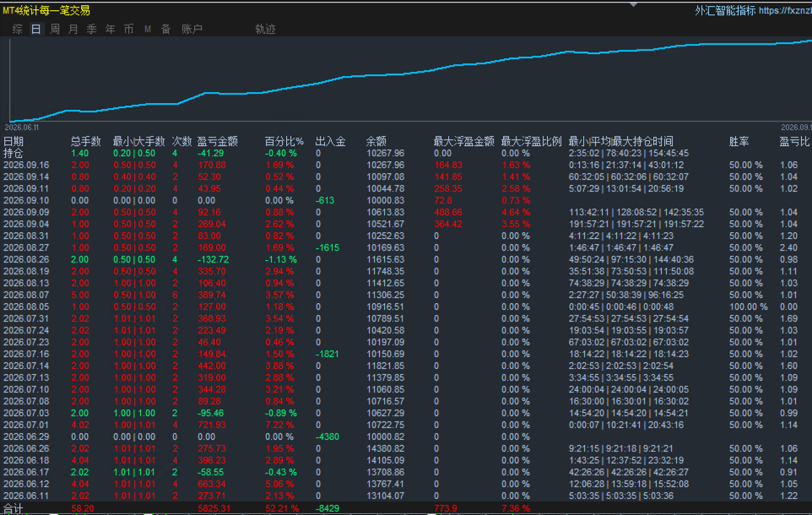Open the https://fxznz website link

tap(785, 10)
